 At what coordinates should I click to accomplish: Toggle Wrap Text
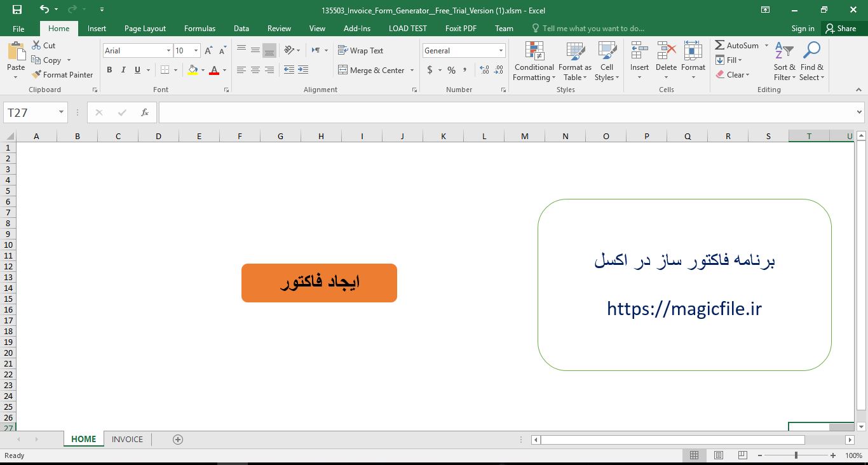360,50
